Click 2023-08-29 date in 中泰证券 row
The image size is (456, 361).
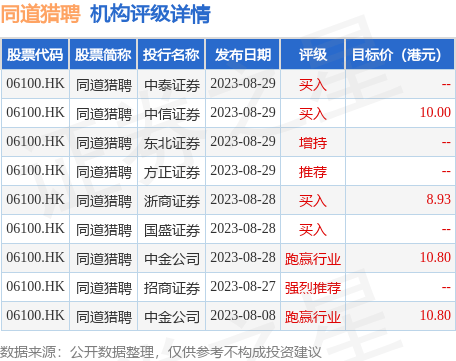(243, 83)
